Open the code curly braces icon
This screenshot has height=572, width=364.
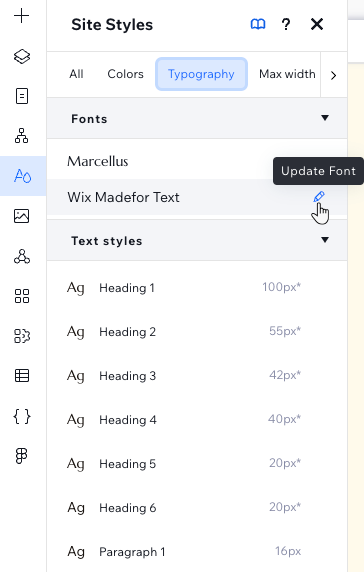tap(22, 416)
